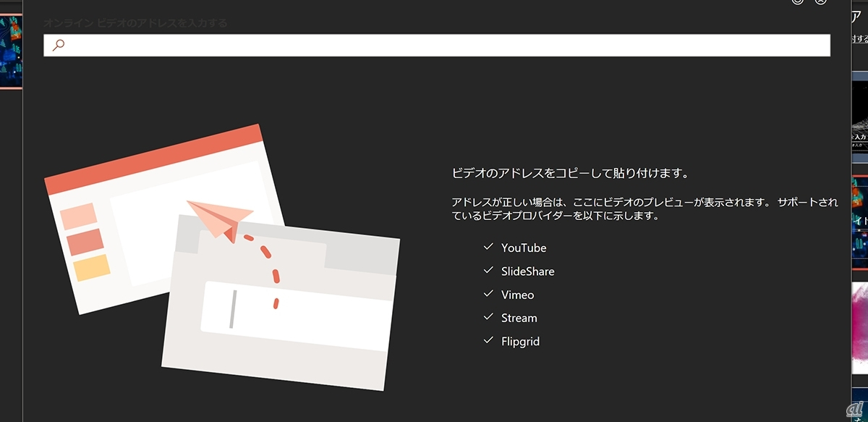Click the Stream provider entry

(x=519, y=318)
